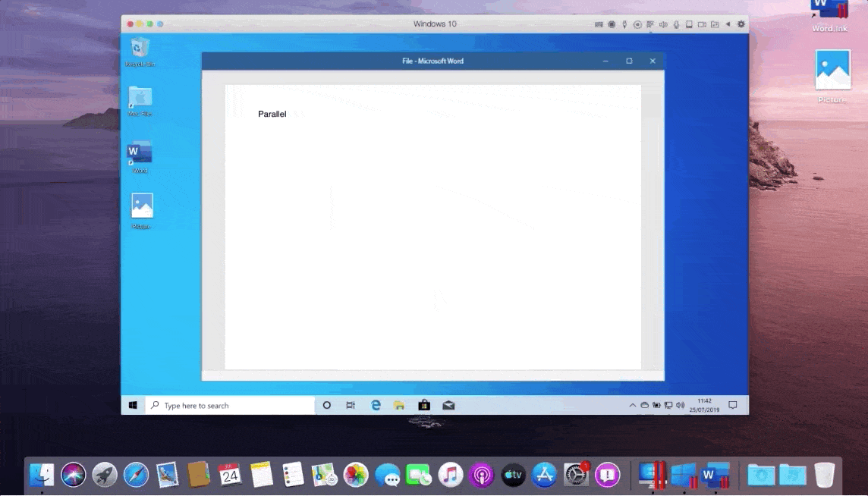Open Podcasts from the Dock
This screenshot has width=868, height=496.
click(x=482, y=475)
